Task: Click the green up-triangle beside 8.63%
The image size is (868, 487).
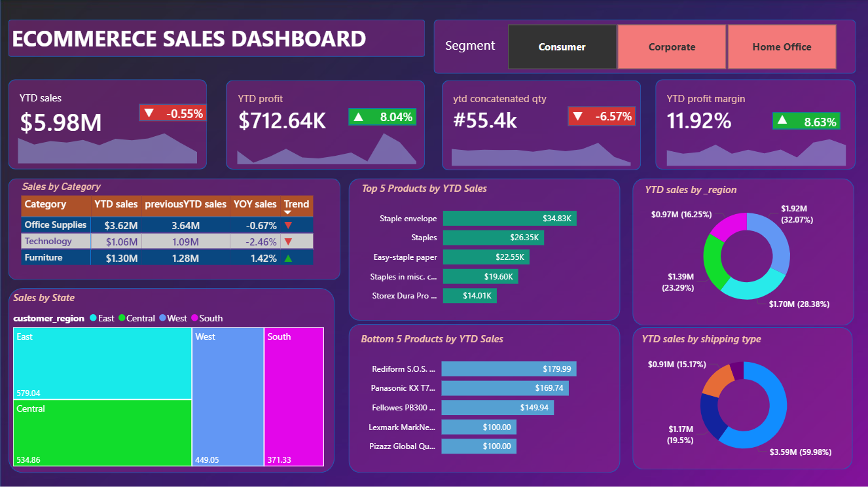Action: point(782,121)
